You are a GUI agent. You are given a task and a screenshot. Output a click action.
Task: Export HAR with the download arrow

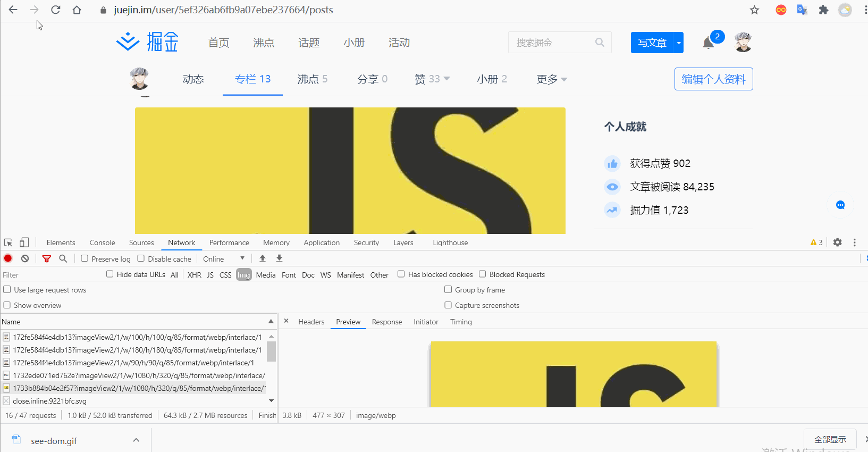(279, 258)
